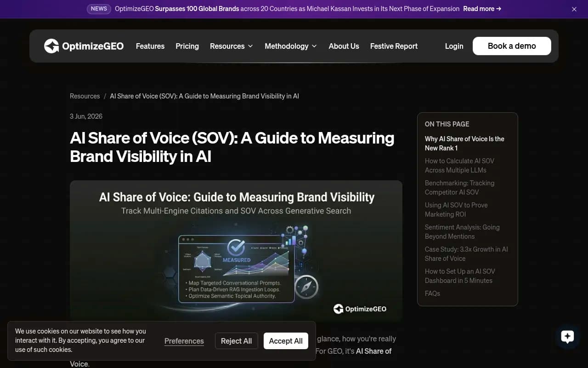The height and width of the screenshot is (368, 588).
Task: Accept all cookies
Action: [x=286, y=341]
